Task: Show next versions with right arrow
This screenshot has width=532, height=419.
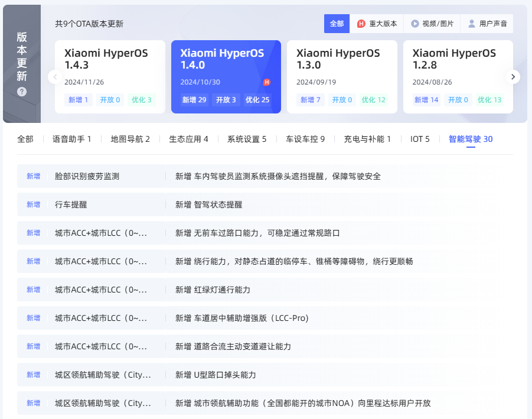Action: coord(513,77)
